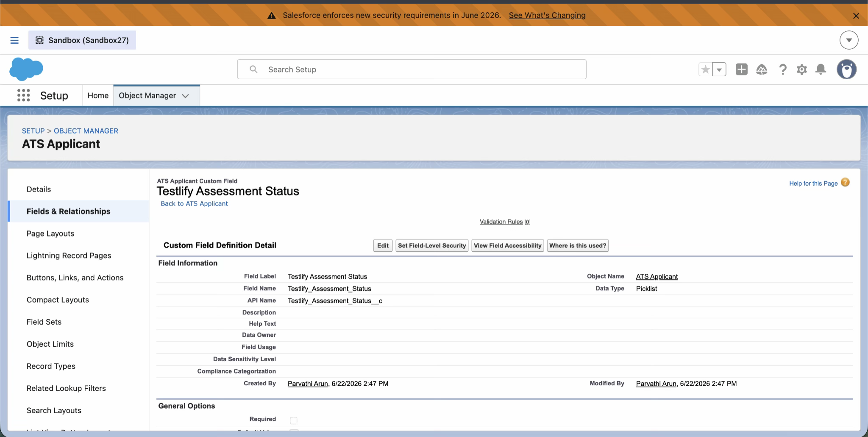The width and height of the screenshot is (868, 437).
Task: Open Help for this Page link
Action: [813, 183]
